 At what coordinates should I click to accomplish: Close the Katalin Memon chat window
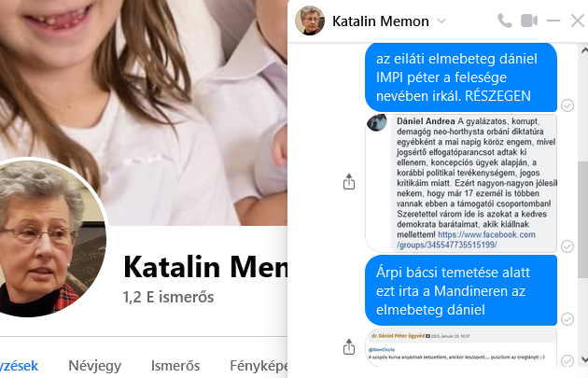tap(578, 21)
